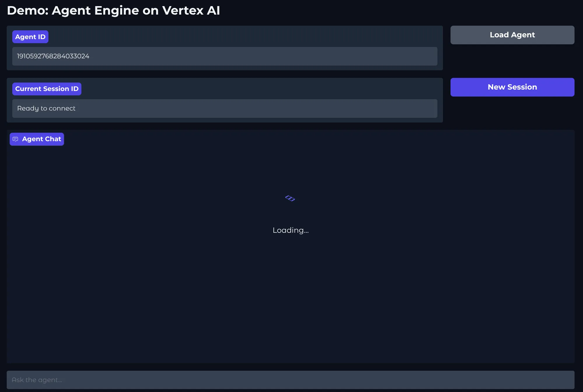The width and height of the screenshot is (583, 392).
Task: Focus the Agent ID input field
Action: click(225, 56)
